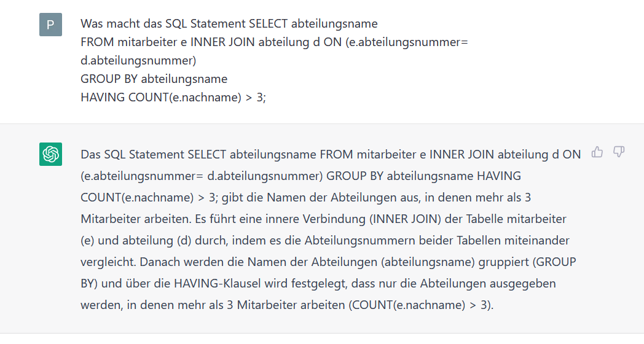Click the response line starting "(e) und abteilung (d) durch"

point(325,241)
